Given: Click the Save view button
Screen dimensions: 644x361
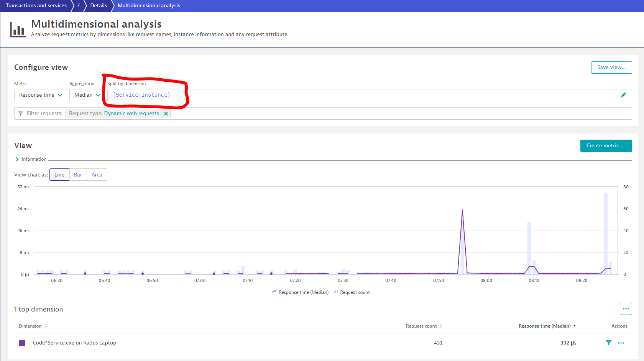Looking at the screenshot, I should coord(611,68).
